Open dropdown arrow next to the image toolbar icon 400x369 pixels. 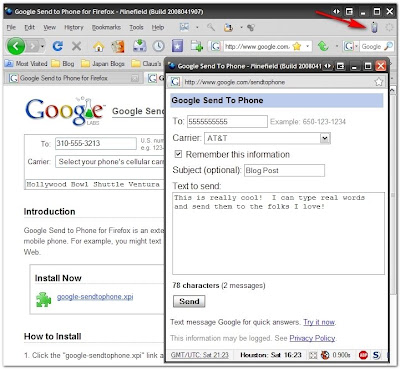point(197,27)
